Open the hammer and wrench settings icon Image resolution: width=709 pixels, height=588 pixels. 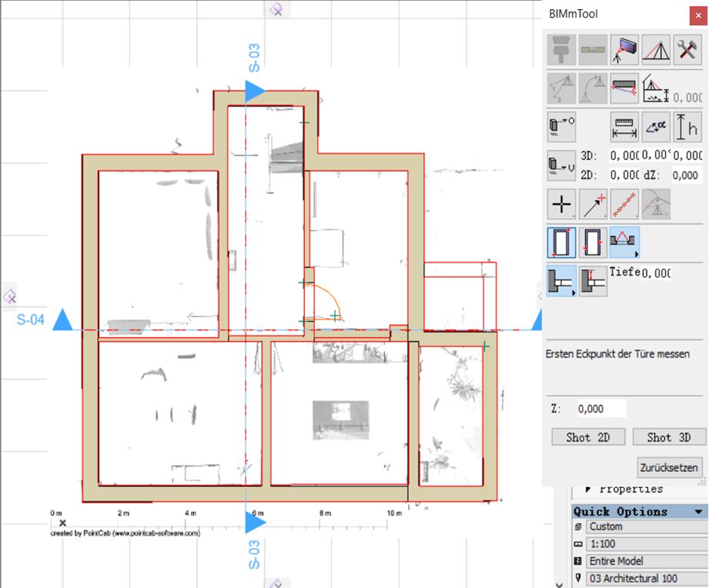click(x=687, y=49)
